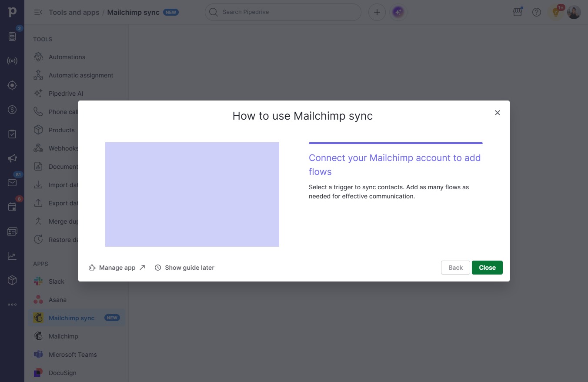Screen dimensions: 588x382
Task: Click the quick add plus button
Action: tap(377, 12)
